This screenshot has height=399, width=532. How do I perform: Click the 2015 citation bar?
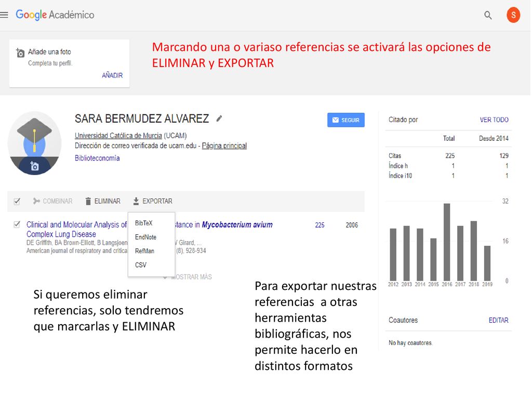433,259
